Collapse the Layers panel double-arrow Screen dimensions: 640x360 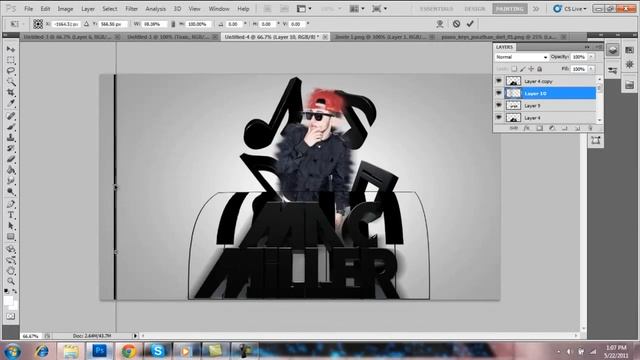pos(587,47)
